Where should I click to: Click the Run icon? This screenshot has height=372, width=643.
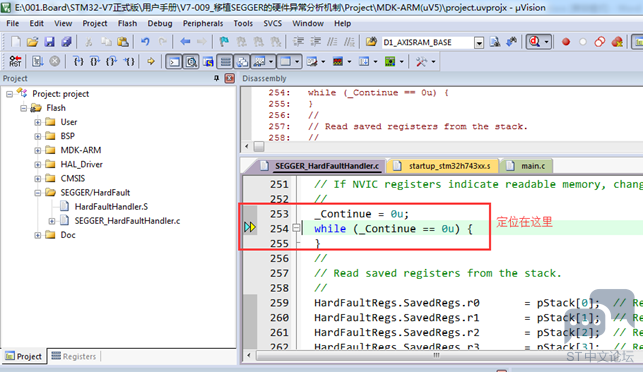tap(38, 62)
